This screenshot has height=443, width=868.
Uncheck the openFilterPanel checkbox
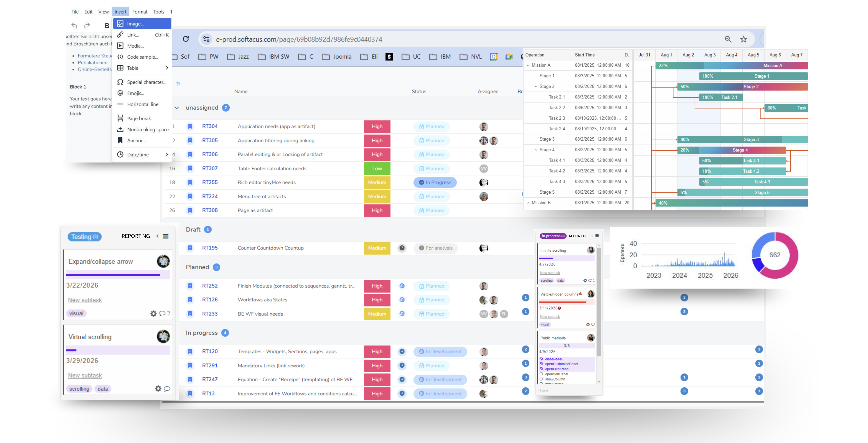(x=541, y=369)
